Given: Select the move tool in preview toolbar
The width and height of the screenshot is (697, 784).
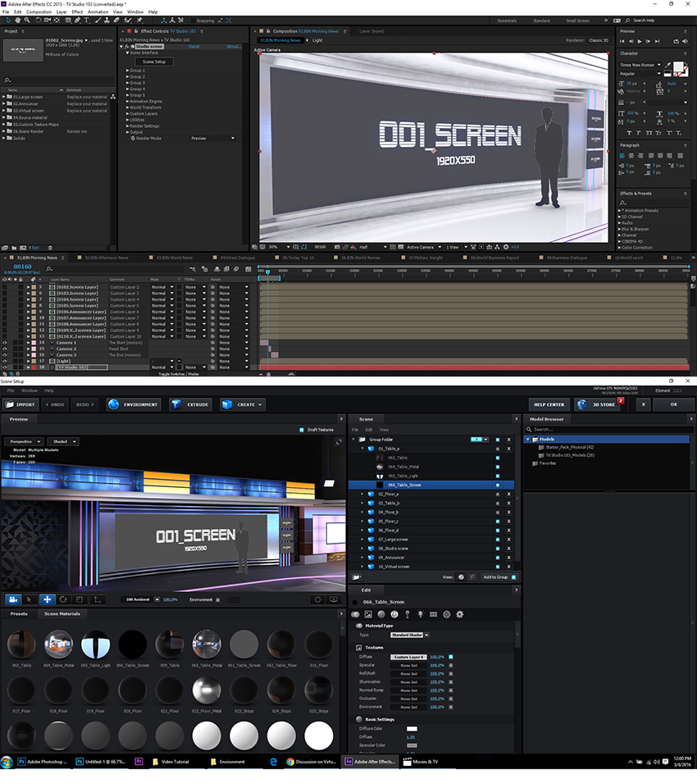Looking at the screenshot, I should pos(48,599).
